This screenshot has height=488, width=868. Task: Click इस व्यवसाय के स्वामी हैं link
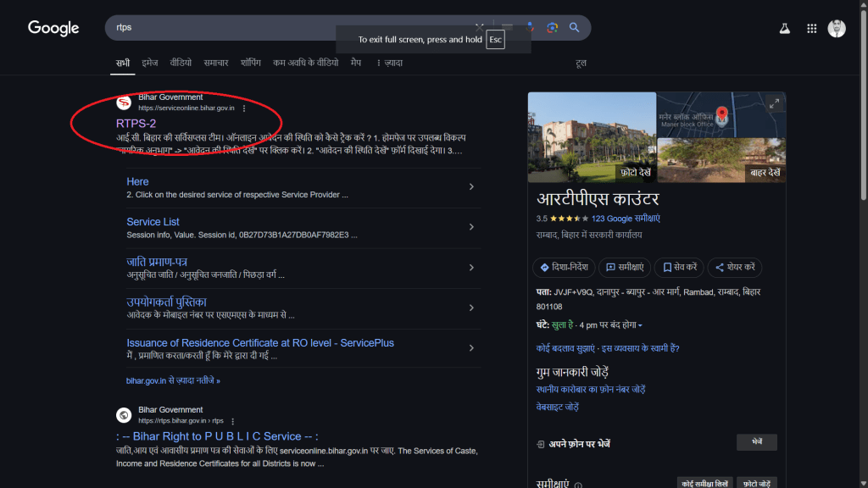tap(641, 348)
